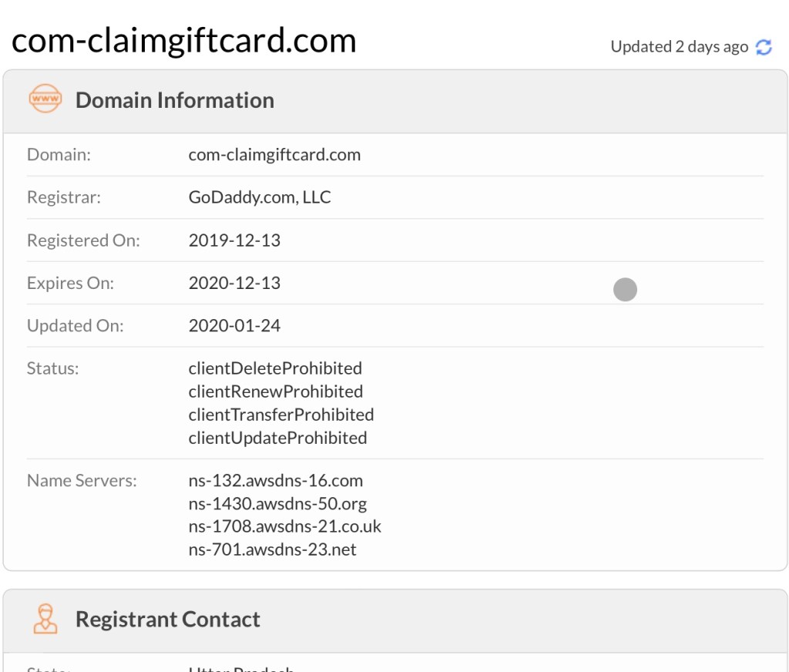Click the orange www globe icon

(45, 98)
